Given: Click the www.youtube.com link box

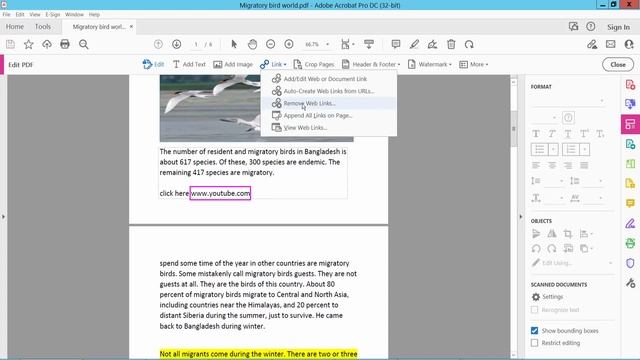Looking at the screenshot, I should coord(220,193).
